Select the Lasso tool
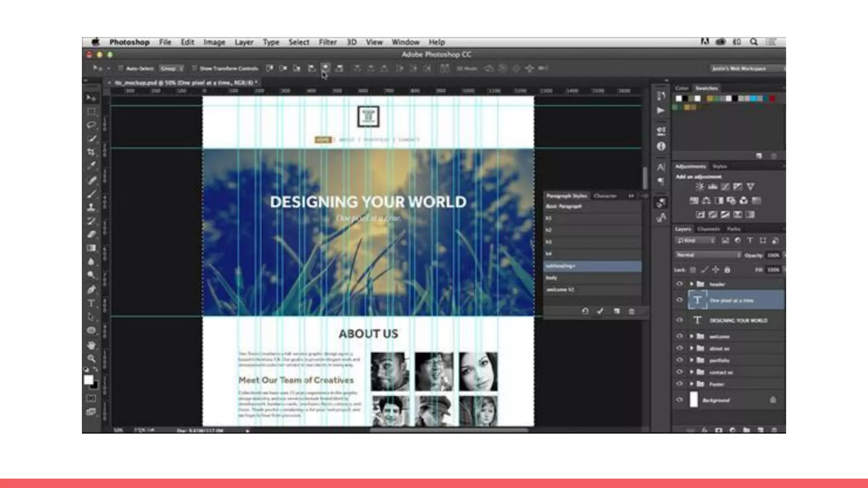The image size is (868, 488). coord(91,125)
